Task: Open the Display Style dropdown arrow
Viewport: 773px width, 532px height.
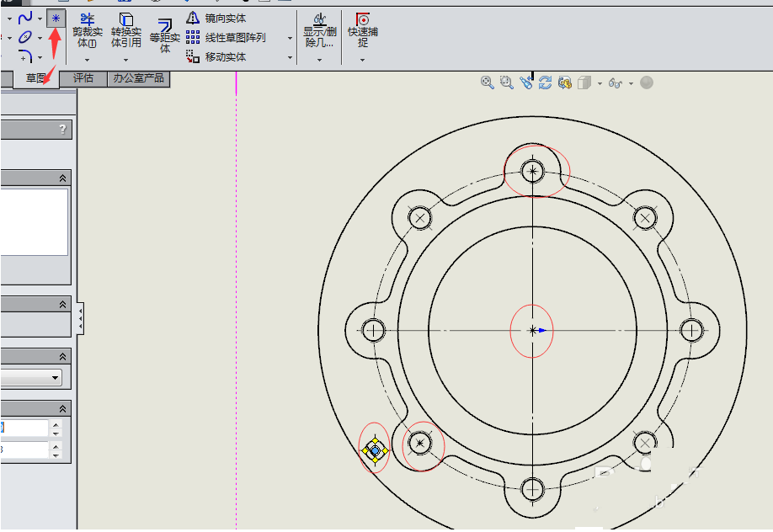Action: coord(599,82)
